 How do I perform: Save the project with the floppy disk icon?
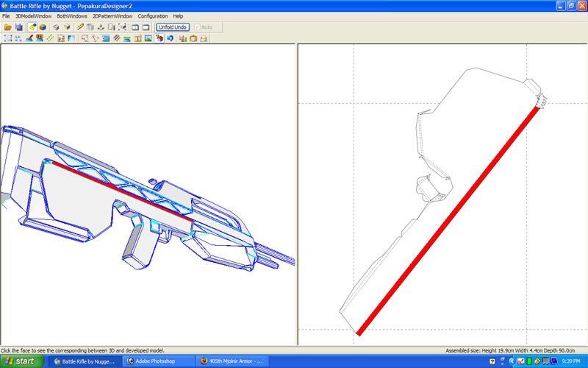pos(19,27)
